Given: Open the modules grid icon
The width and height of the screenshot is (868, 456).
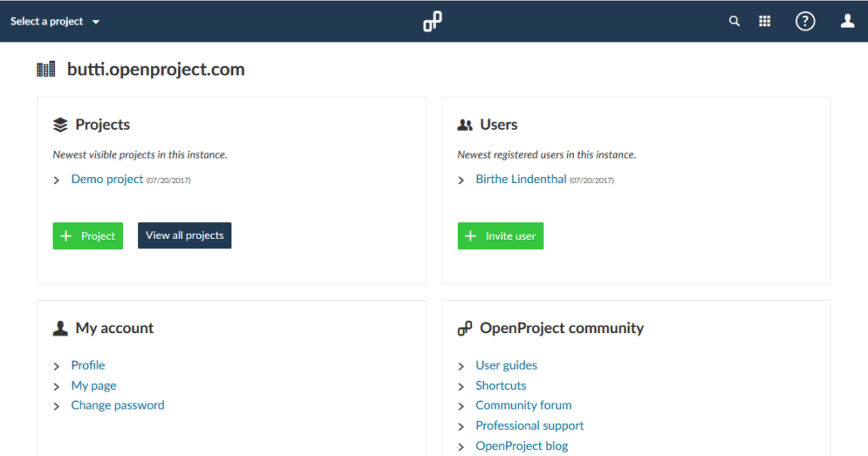Looking at the screenshot, I should [x=765, y=21].
